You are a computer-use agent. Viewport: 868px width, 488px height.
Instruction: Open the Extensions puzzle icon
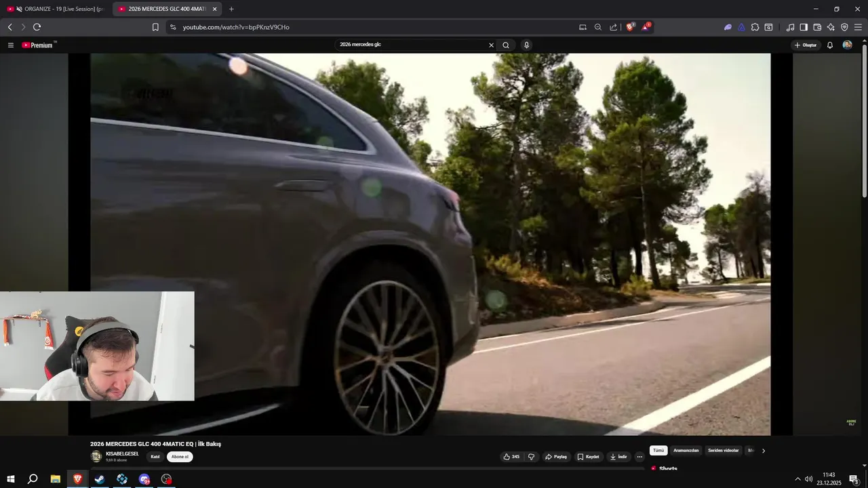click(x=755, y=27)
